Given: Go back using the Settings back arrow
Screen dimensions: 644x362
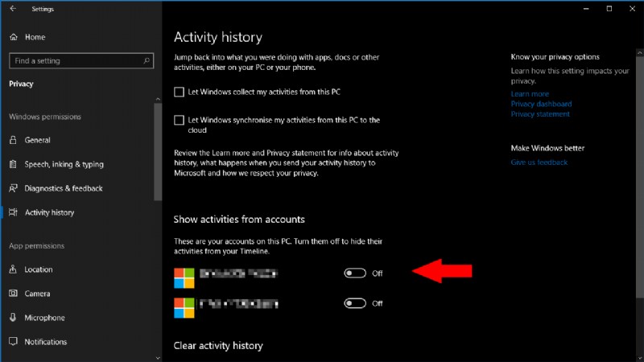Looking at the screenshot, I should pos(13,9).
